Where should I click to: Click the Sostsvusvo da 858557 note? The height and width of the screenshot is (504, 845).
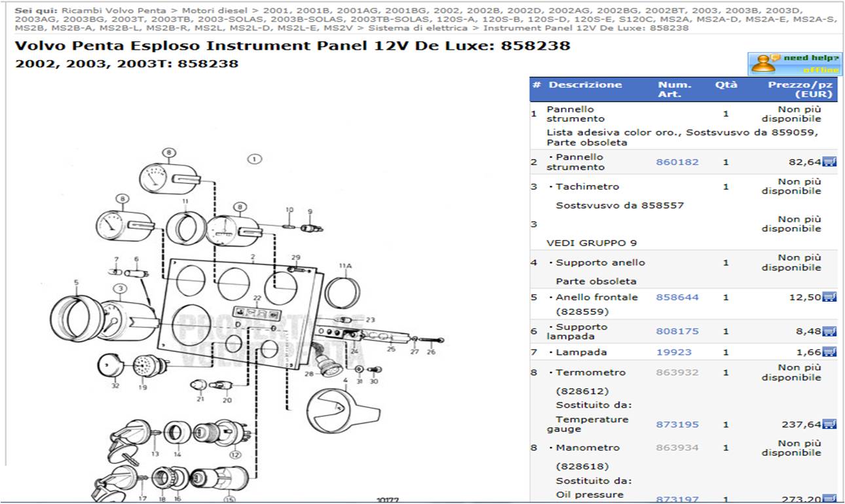[620, 206]
